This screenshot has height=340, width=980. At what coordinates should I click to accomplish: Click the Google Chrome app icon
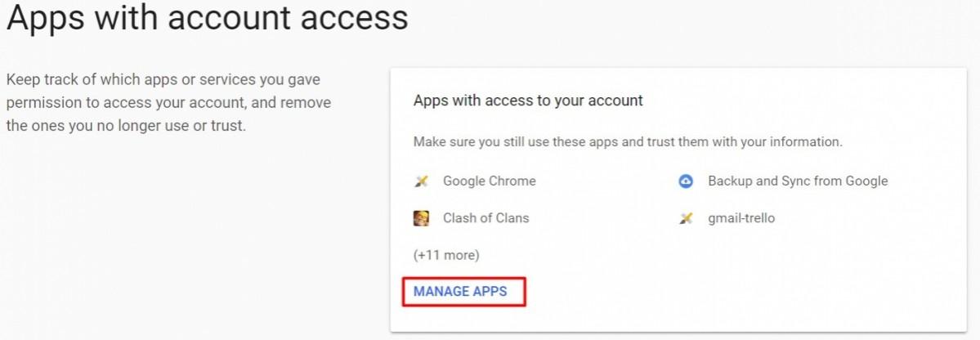tap(422, 181)
